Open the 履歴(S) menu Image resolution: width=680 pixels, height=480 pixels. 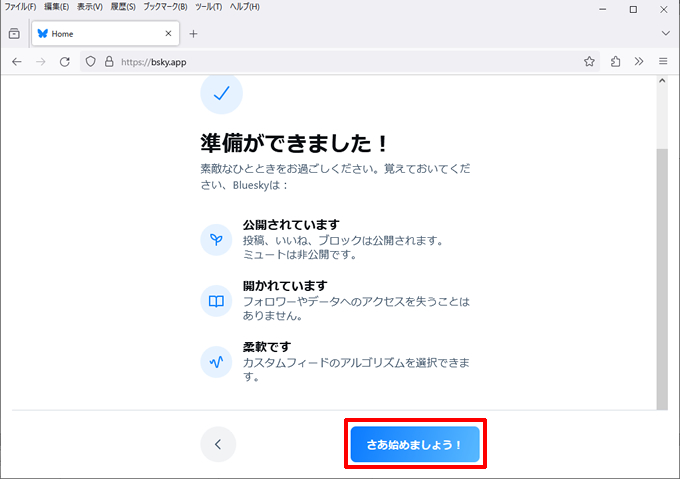tap(123, 7)
